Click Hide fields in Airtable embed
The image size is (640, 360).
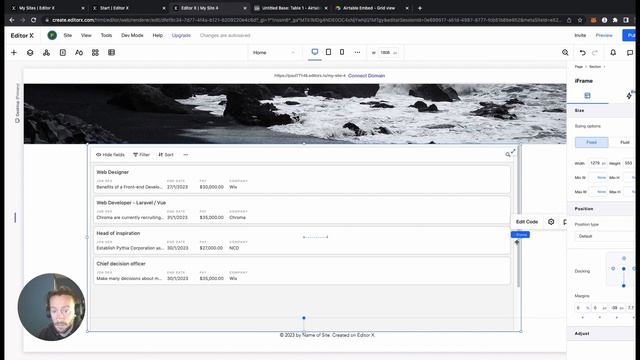pos(110,155)
